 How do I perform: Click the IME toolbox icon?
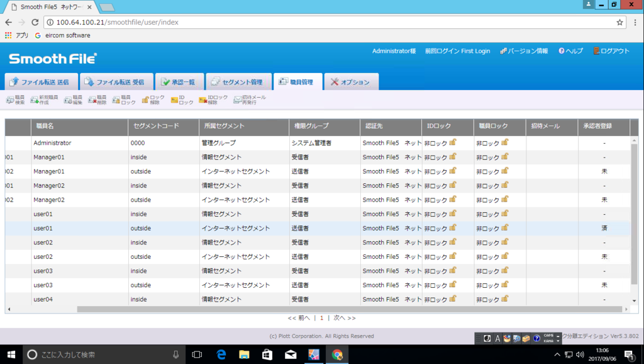[526, 339]
